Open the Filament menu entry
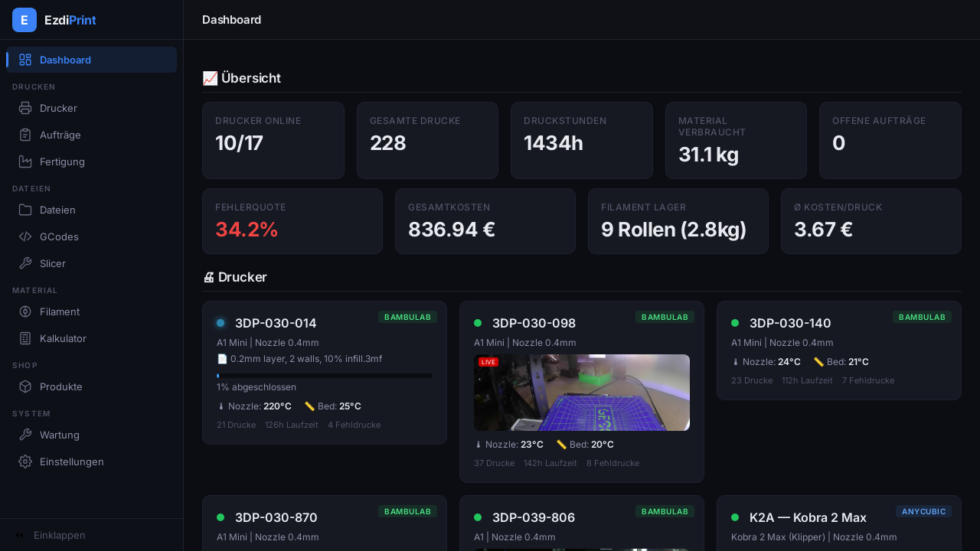The width and height of the screenshot is (980, 551). pyautogui.click(x=92, y=311)
